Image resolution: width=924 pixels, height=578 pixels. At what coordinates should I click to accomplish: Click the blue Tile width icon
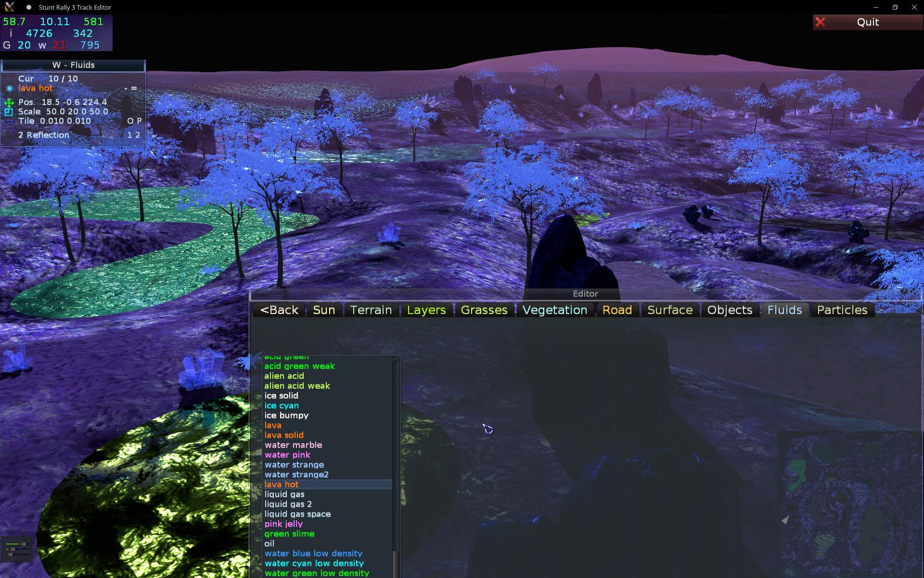[x=10, y=121]
